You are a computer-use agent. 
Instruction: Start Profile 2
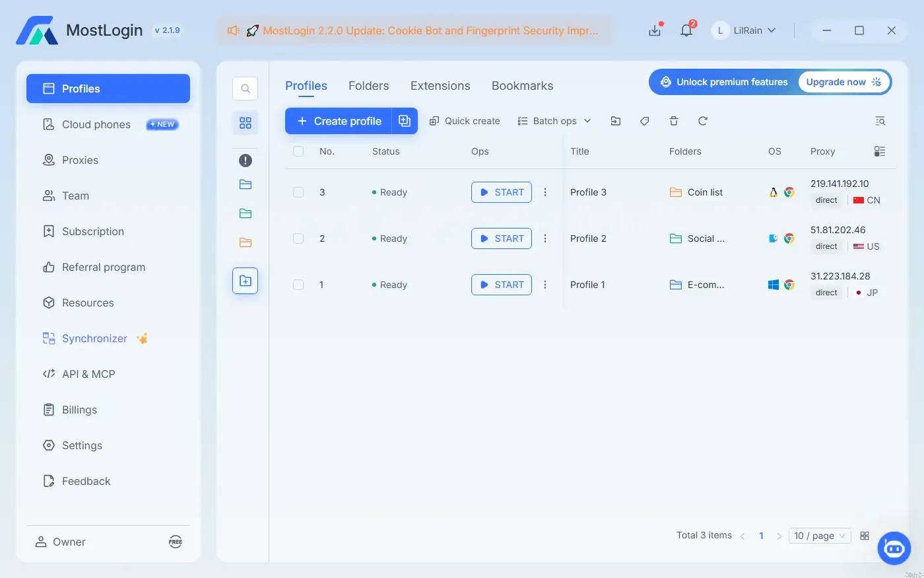pyautogui.click(x=502, y=238)
